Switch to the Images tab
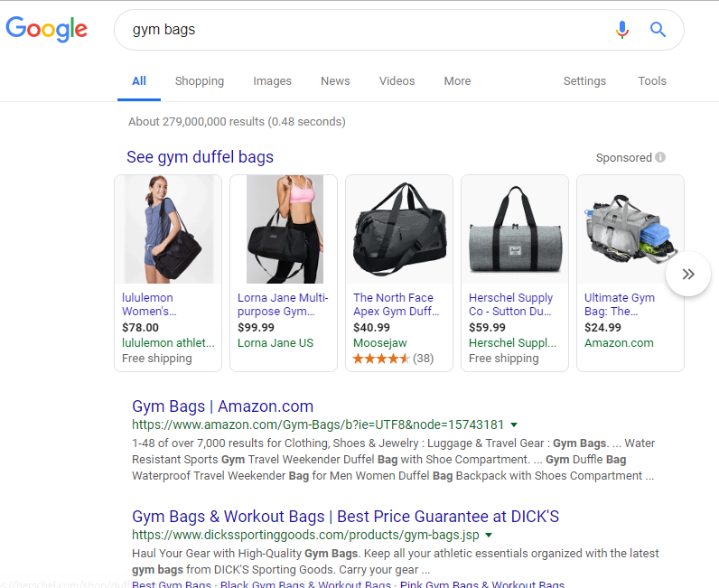The height and width of the screenshot is (588, 719). click(x=273, y=81)
